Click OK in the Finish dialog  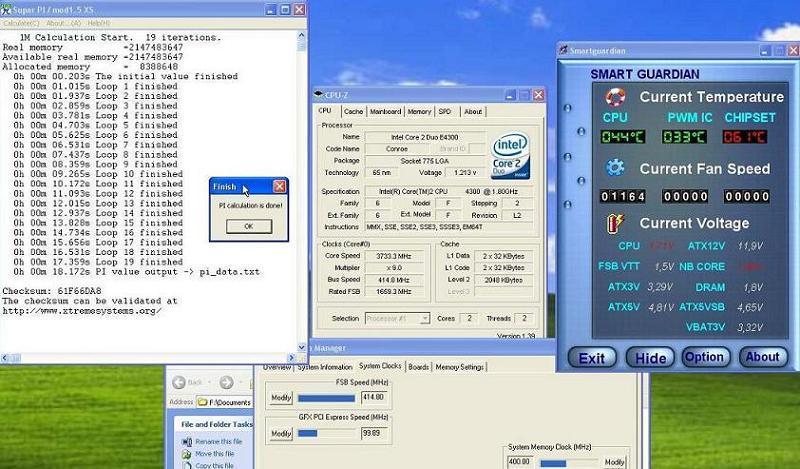pos(249,226)
